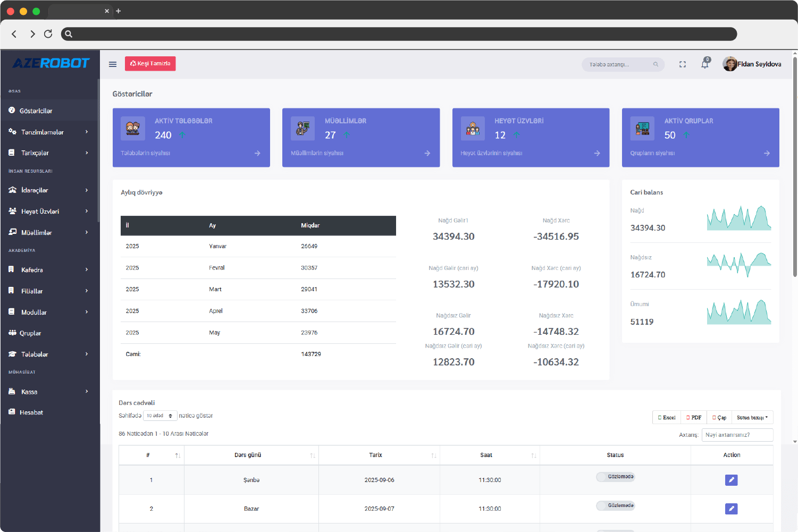
Task: Select the Kassa sidebar icon
Action: click(12, 392)
